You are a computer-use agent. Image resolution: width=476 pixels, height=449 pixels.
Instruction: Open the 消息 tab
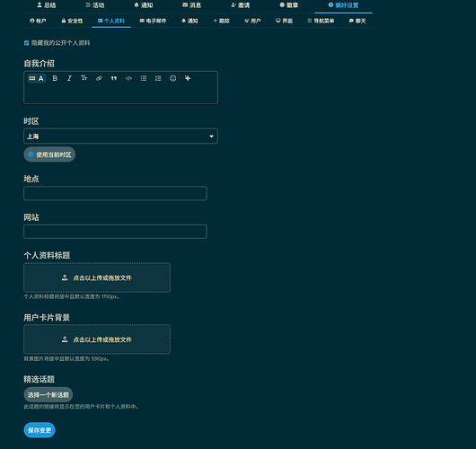coord(192,5)
